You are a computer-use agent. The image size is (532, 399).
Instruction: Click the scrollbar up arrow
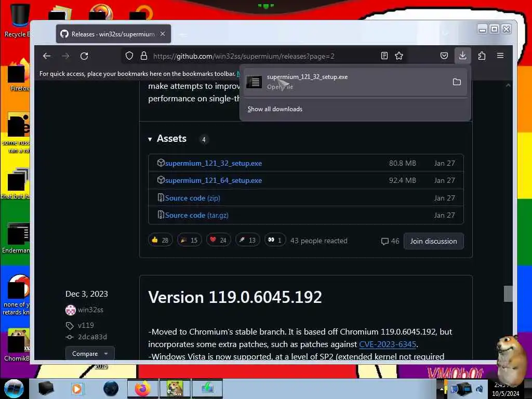pos(508,86)
